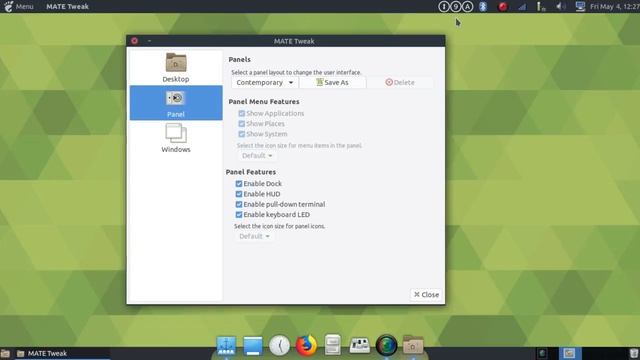Screen dimensions: 640x360
Task: Click the Save As button
Action: coord(333,82)
